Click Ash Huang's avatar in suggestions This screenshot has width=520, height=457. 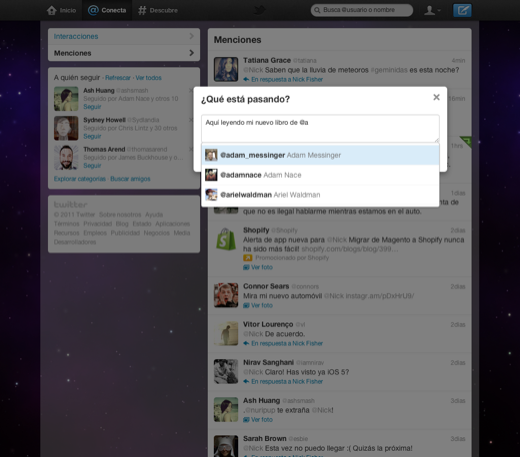click(x=66, y=99)
